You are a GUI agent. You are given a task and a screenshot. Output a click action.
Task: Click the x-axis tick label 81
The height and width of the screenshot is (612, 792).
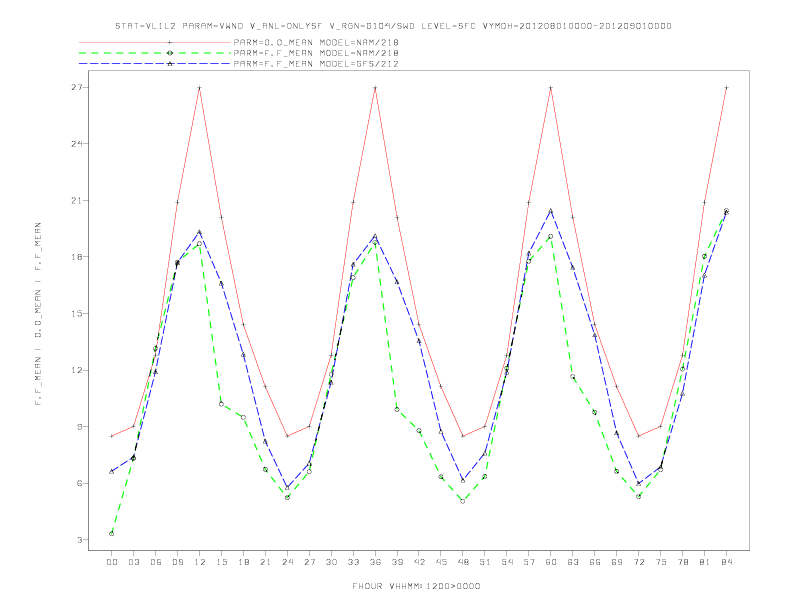click(705, 562)
